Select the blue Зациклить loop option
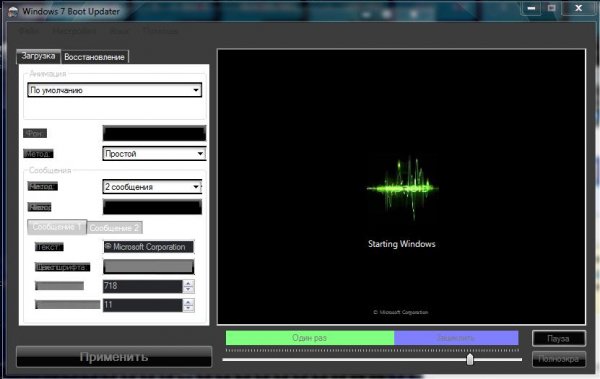 click(x=456, y=338)
